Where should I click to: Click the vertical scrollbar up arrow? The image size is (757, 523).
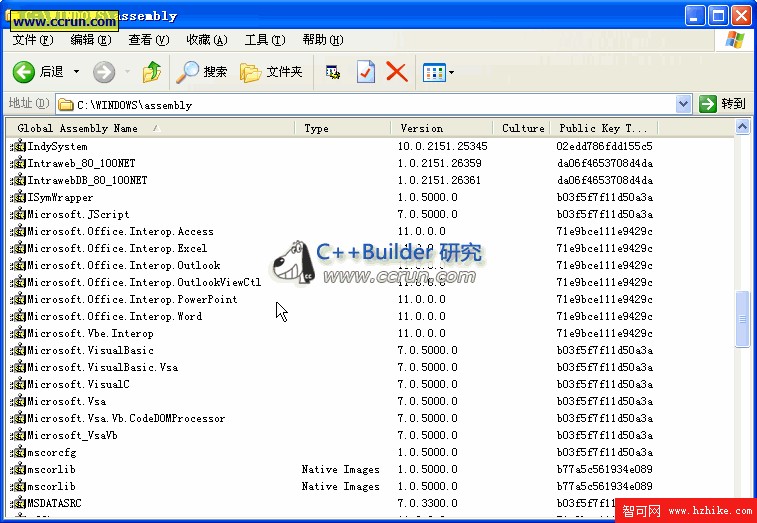(742, 127)
